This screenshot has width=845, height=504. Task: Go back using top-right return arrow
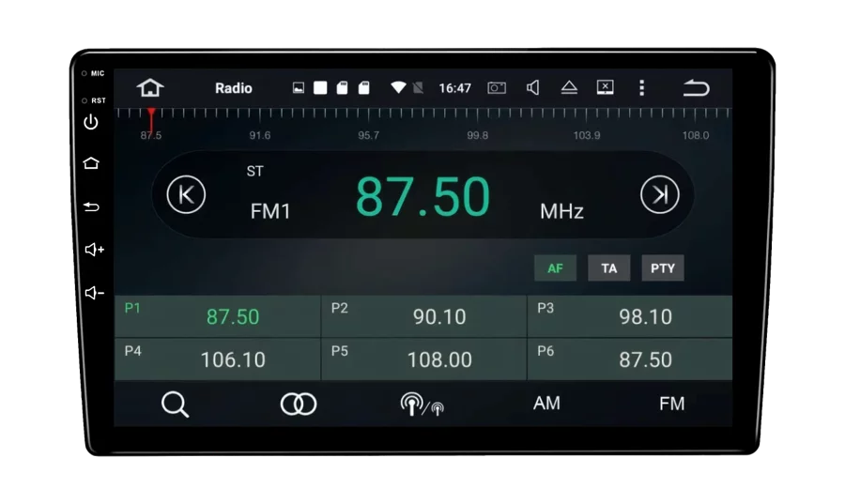point(696,88)
